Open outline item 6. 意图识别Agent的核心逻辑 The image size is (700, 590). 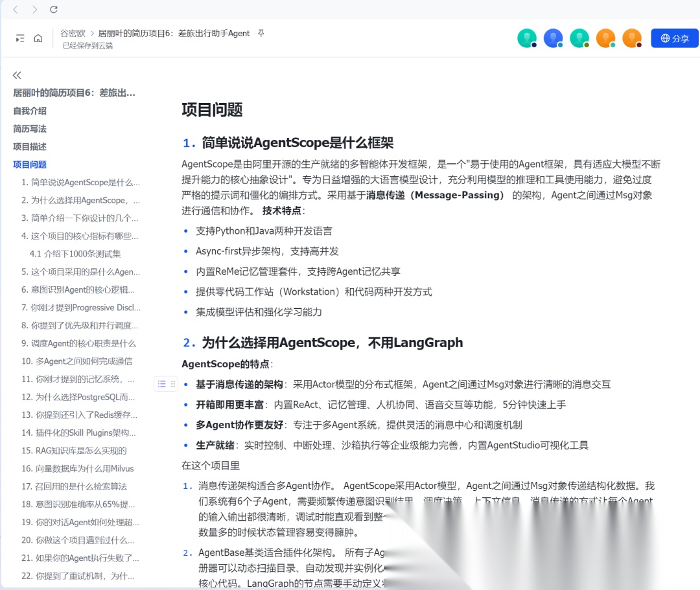pyautogui.click(x=78, y=289)
